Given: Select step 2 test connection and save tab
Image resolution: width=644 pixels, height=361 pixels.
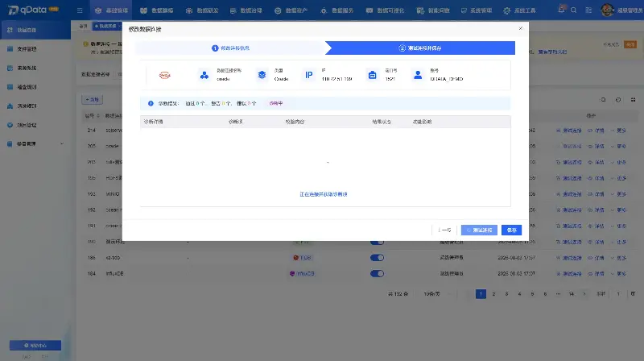Looking at the screenshot, I should tap(420, 48).
